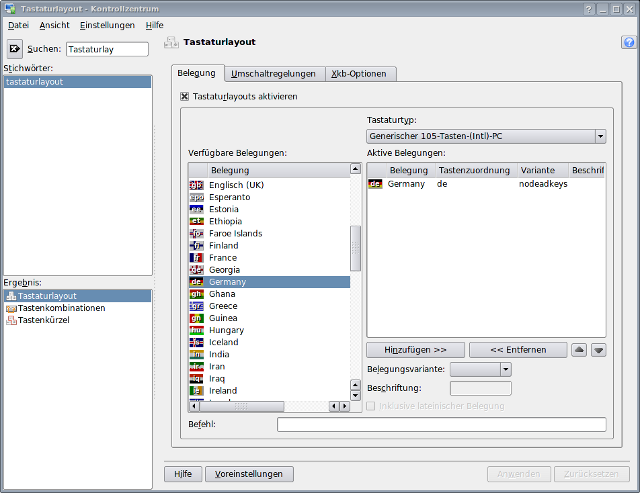Click the Suchen search input field

[107, 48]
